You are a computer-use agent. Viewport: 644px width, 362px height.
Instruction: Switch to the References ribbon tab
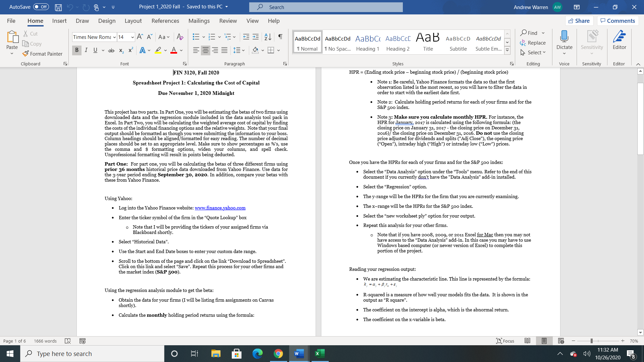click(165, 21)
